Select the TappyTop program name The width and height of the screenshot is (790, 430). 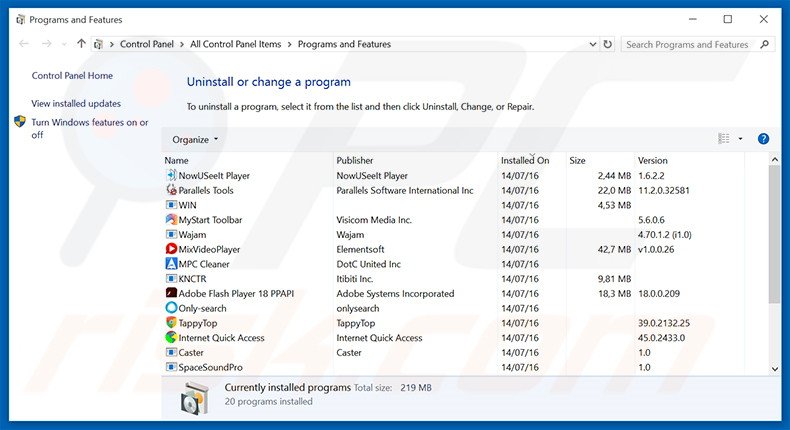(x=198, y=323)
